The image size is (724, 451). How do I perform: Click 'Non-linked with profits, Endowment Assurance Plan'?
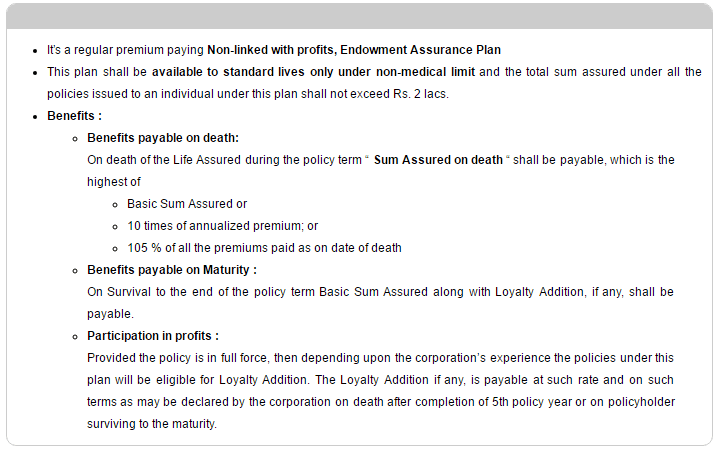point(354,50)
